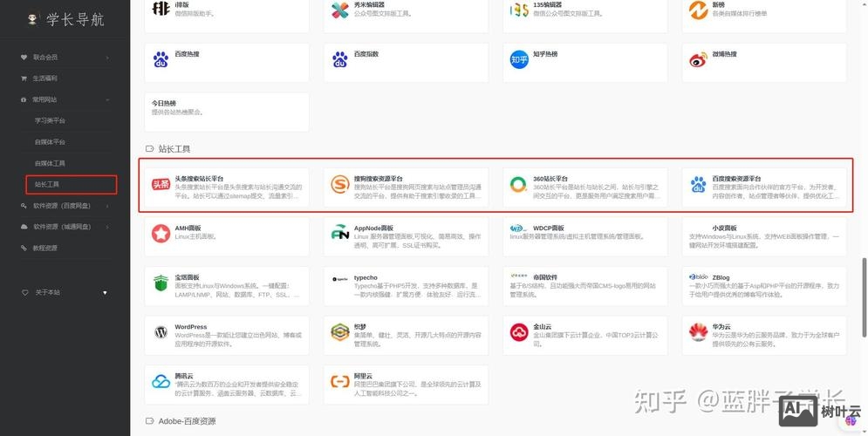Open the 关于本站 dropdown arrow

point(106,292)
